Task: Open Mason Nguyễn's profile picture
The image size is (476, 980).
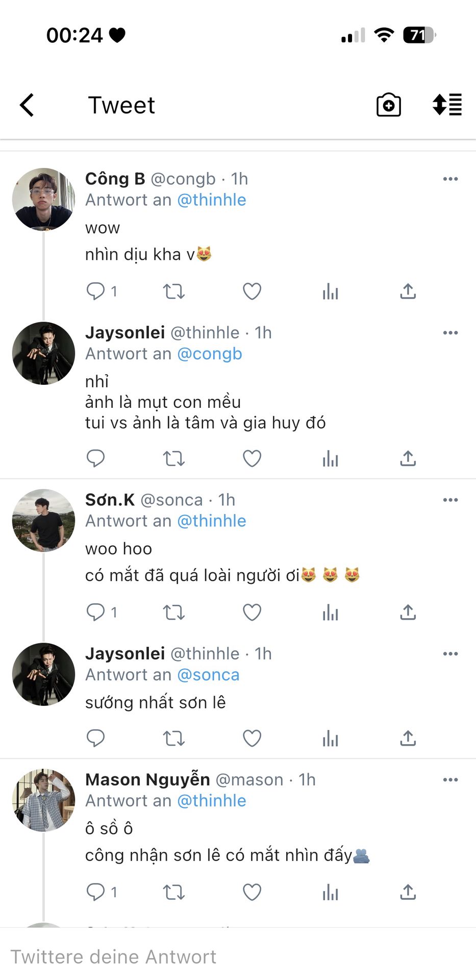Action: [43, 800]
